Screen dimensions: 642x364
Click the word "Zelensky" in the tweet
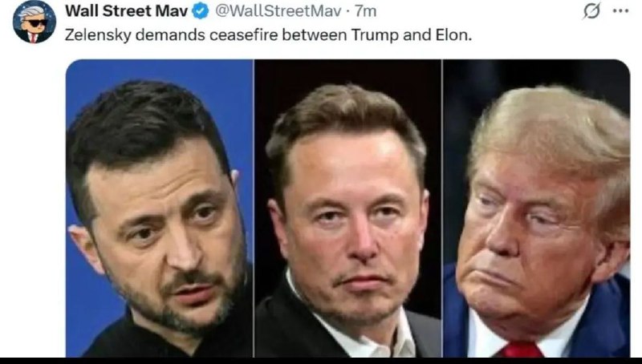(x=98, y=35)
